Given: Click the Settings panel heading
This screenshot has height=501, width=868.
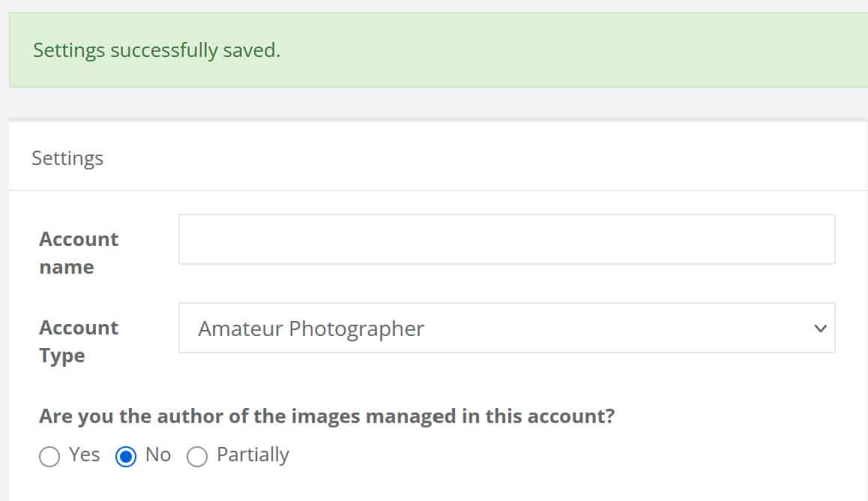Looking at the screenshot, I should tap(67, 158).
